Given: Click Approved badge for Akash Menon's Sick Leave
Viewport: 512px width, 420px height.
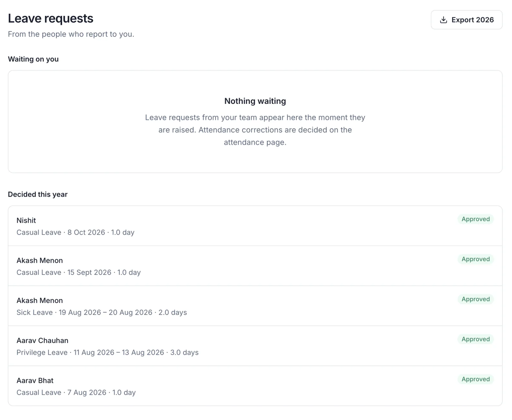Looking at the screenshot, I should [x=476, y=299].
